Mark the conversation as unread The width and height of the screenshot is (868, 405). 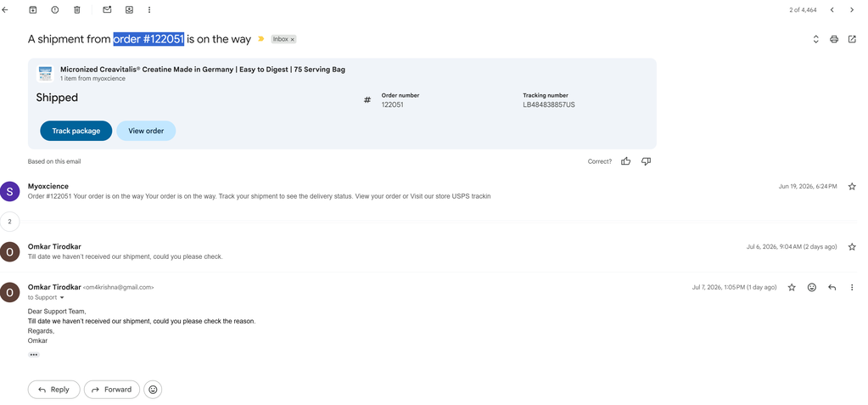(108, 10)
